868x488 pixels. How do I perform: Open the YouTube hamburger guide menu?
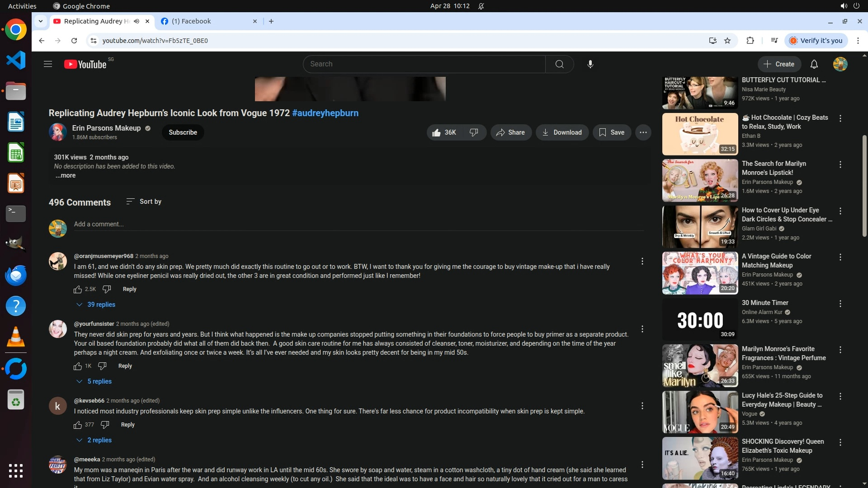tap(48, 64)
